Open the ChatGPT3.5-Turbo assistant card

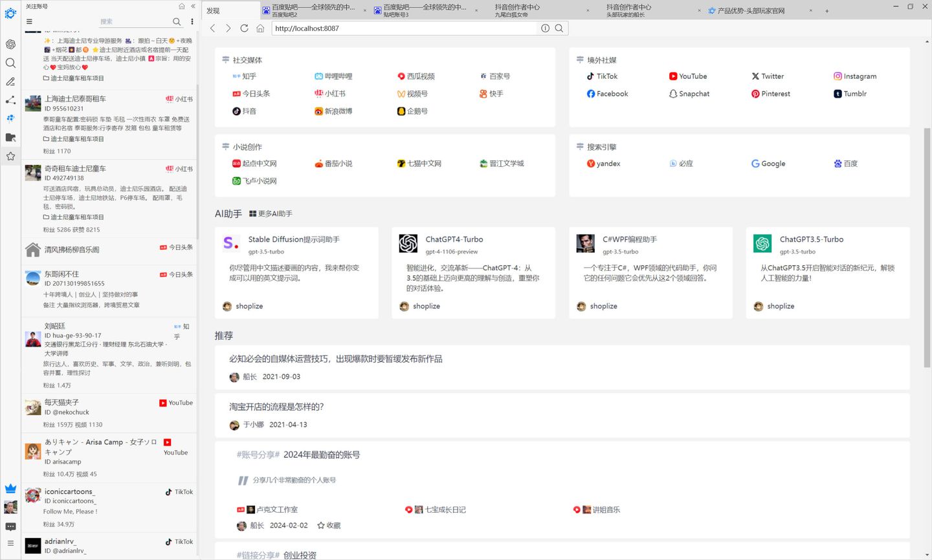tap(828, 272)
